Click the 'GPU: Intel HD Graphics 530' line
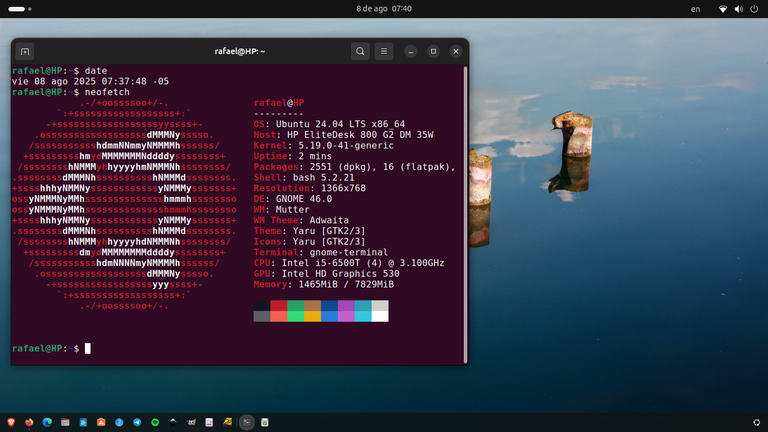 point(326,274)
